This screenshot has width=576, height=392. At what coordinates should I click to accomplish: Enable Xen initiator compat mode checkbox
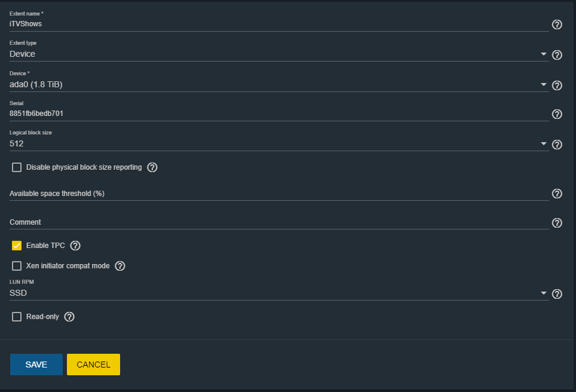(x=17, y=266)
